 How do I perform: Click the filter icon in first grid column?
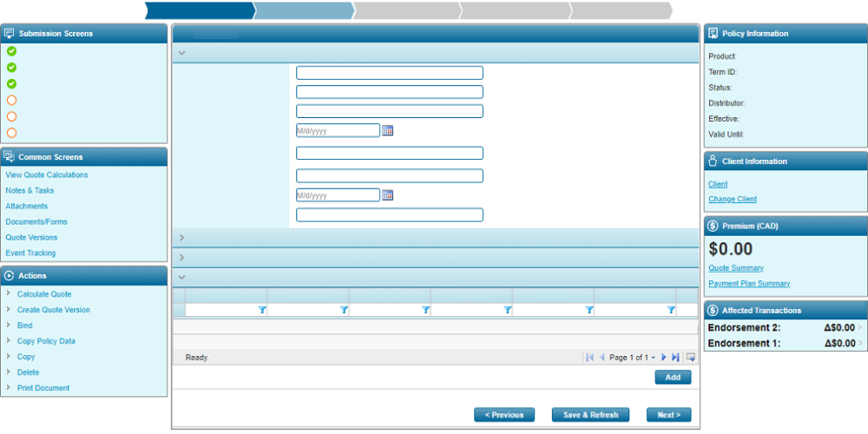262,310
